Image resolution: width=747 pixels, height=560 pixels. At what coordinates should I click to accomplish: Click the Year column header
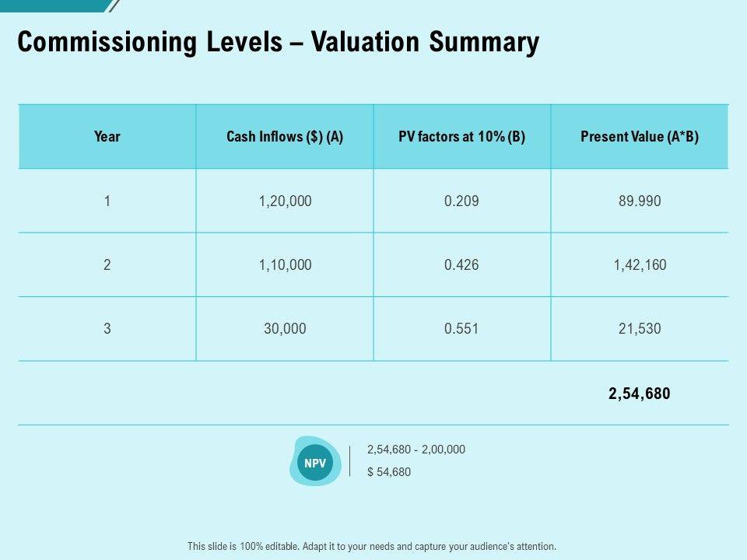[x=107, y=137]
